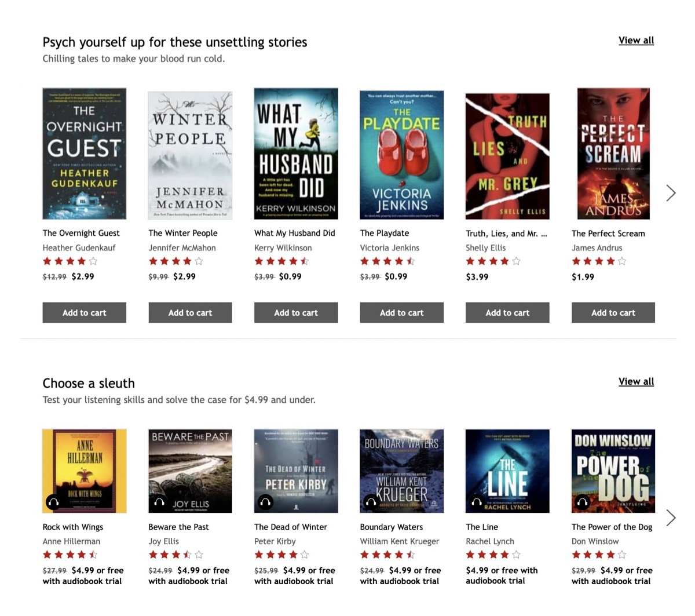Viewport: 695px width, 616px height.
Task: Click the headphones icon on Rock with Wings
Action: (52, 502)
